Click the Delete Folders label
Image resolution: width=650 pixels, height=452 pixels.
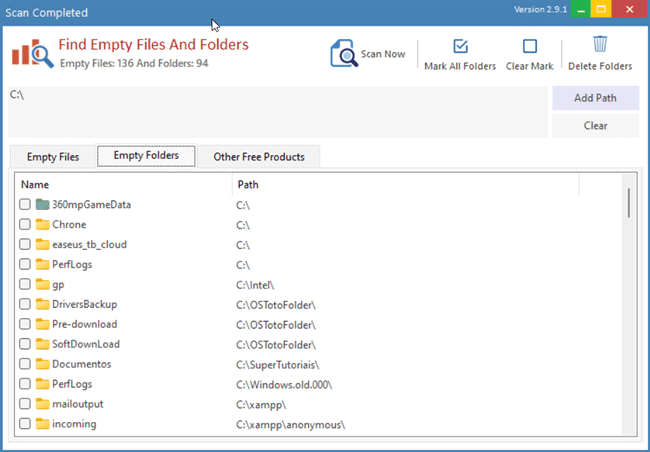tap(600, 66)
